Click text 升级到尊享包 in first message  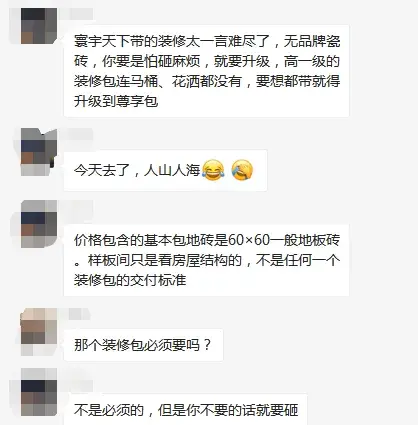click(116, 101)
